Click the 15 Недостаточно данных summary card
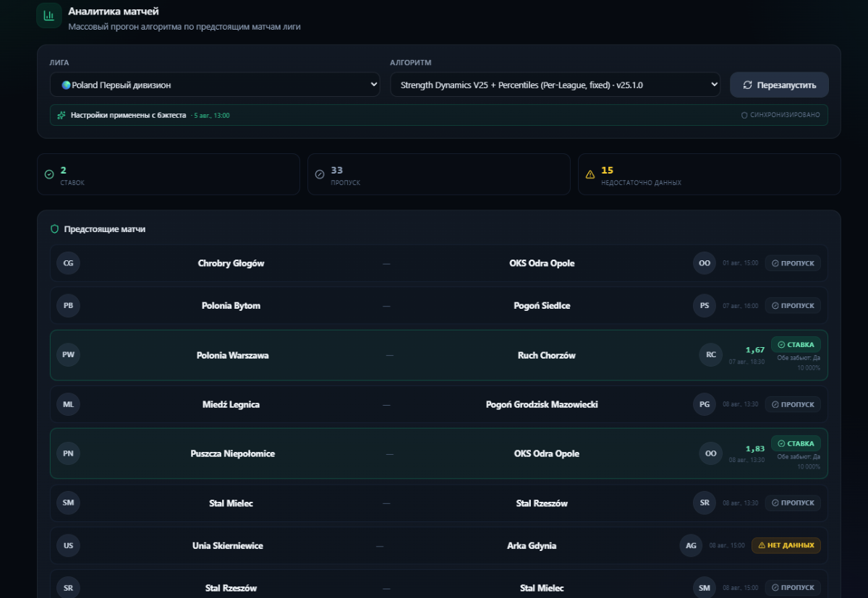This screenshot has width=868, height=598. tap(710, 174)
